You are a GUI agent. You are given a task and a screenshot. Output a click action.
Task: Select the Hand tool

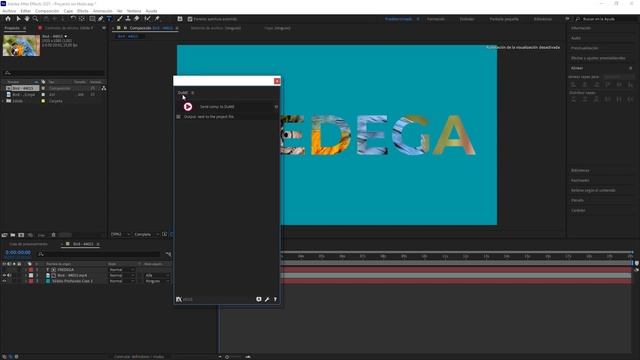click(x=27, y=19)
